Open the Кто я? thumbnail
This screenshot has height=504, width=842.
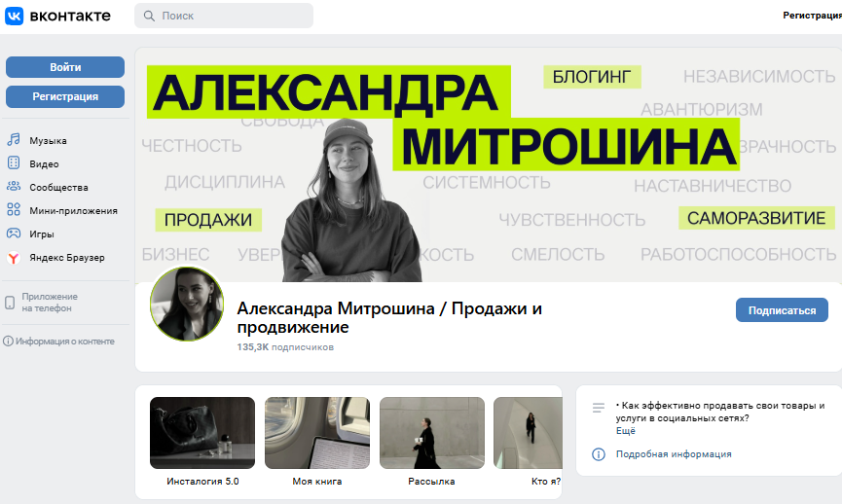[528, 433]
